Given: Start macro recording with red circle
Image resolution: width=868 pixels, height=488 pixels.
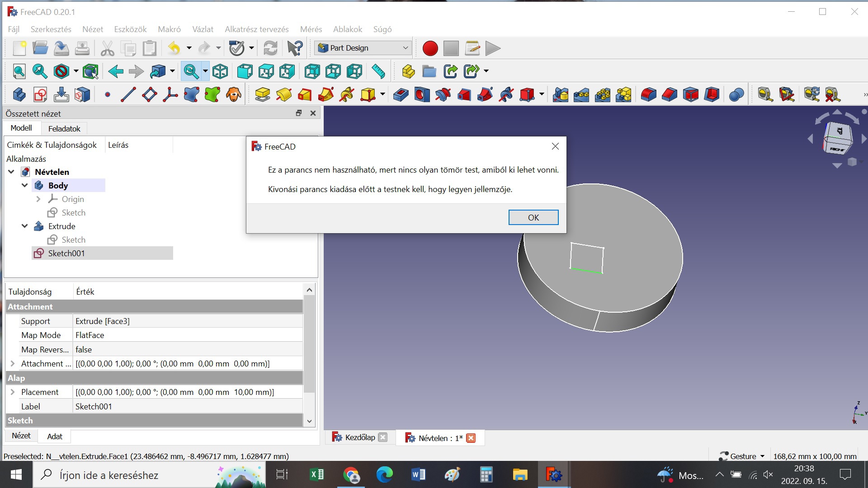Looking at the screenshot, I should (430, 48).
